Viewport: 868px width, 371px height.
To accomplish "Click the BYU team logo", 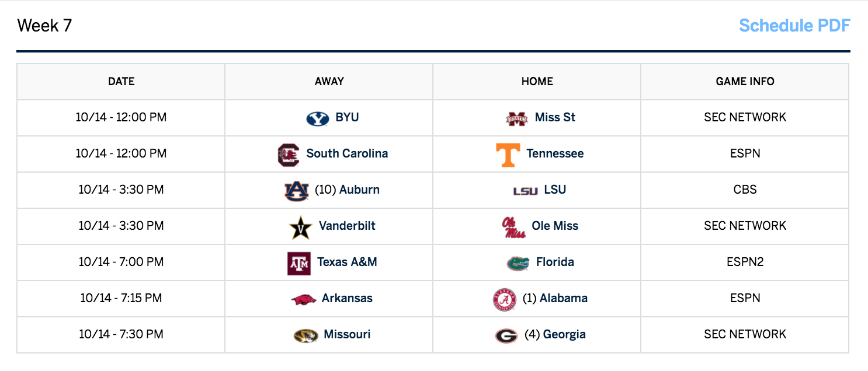I will (x=318, y=118).
